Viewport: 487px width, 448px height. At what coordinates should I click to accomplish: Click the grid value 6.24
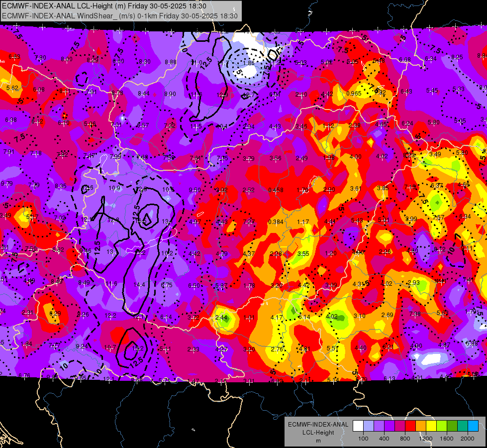click(x=407, y=123)
